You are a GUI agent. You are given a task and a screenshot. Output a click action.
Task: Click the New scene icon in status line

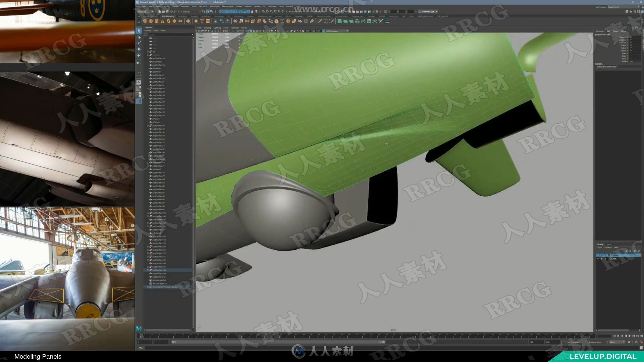(159, 11)
